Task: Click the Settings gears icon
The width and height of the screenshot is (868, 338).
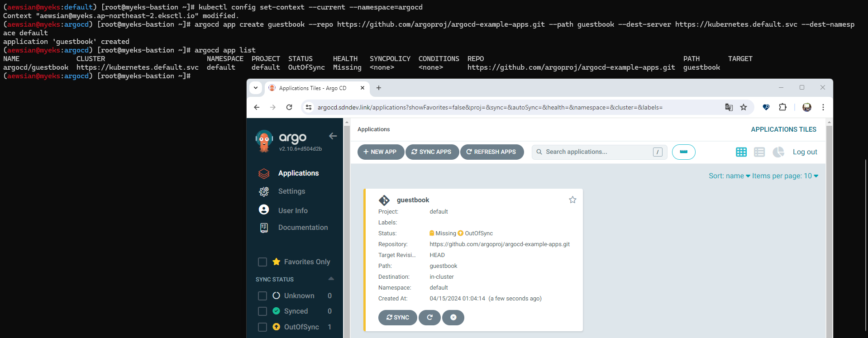Action: pyautogui.click(x=264, y=191)
